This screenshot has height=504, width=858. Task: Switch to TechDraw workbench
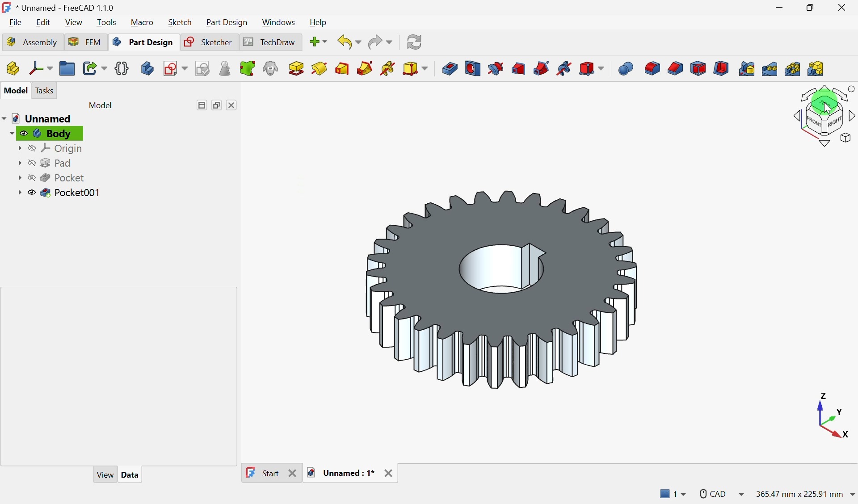[270, 42]
